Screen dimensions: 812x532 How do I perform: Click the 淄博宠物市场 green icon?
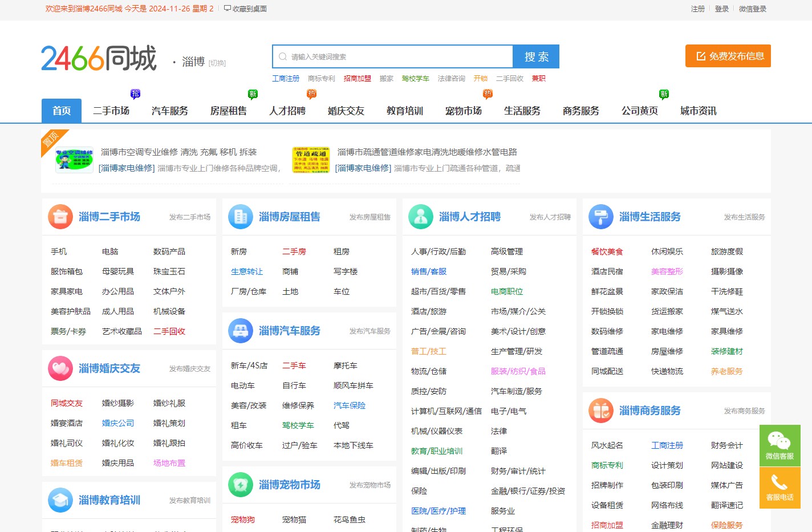(241, 485)
